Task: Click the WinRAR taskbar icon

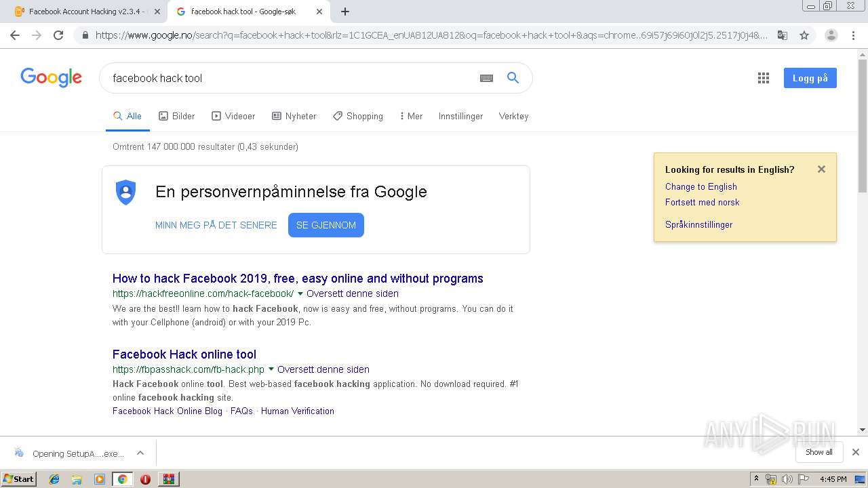Action: pos(169,479)
